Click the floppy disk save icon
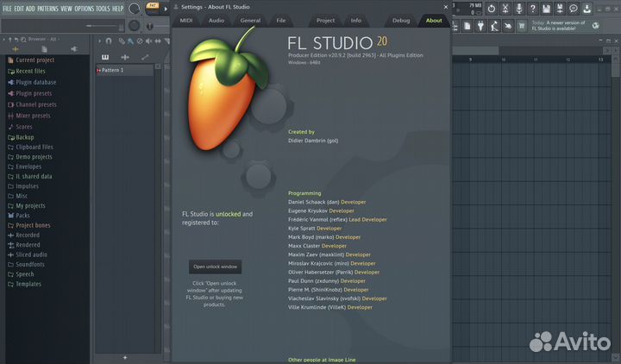 point(546,9)
